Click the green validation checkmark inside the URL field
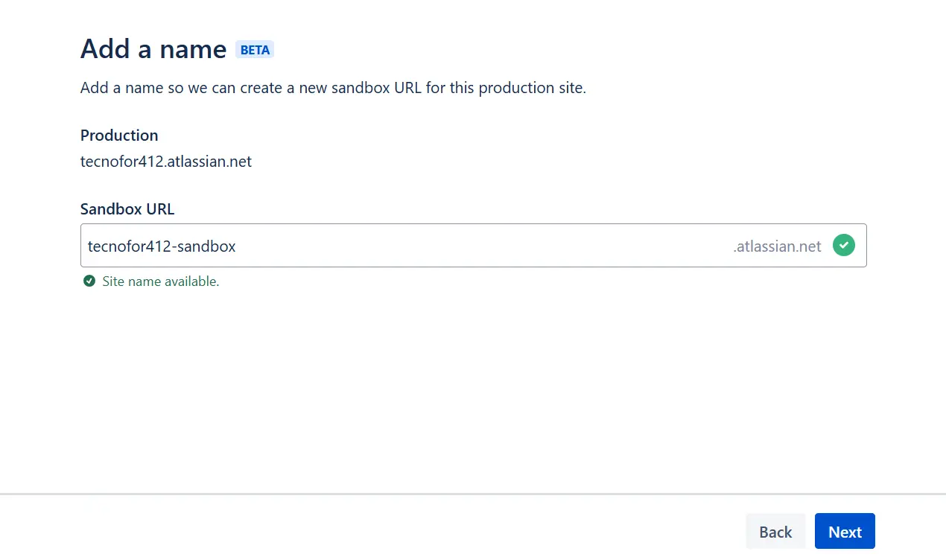The image size is (946, 560). (x=844, y=245)
